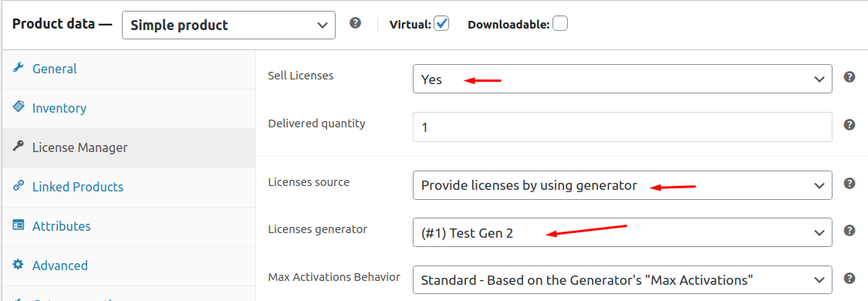This screenshot has height=301, width=868.
Task: Expand the Max Activations Behavior dropdown
Action: pos(622,279)
